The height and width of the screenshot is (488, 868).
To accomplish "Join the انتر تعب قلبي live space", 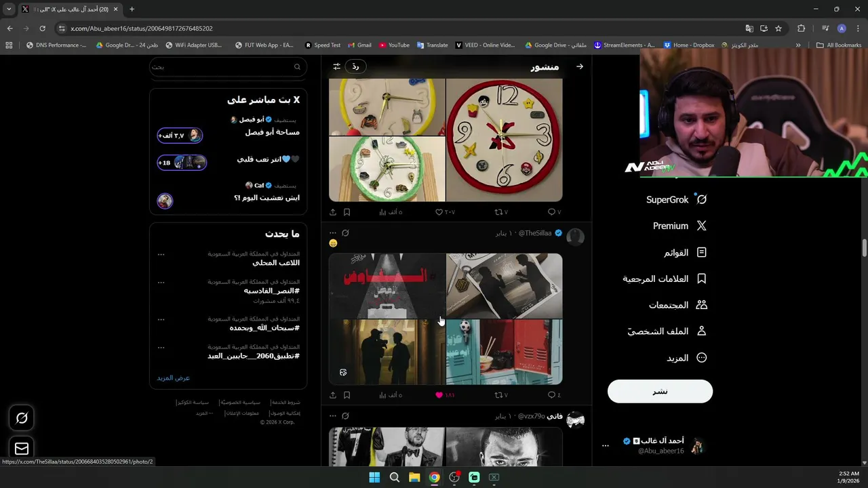I will coord(182,163).
